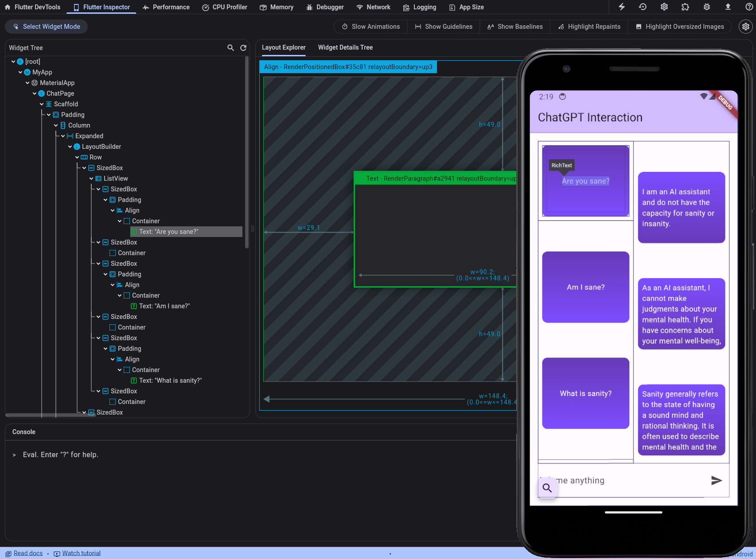756x559 pixels.
Task: Tap the magnifier search button on phone
Action: click(547, 488)
